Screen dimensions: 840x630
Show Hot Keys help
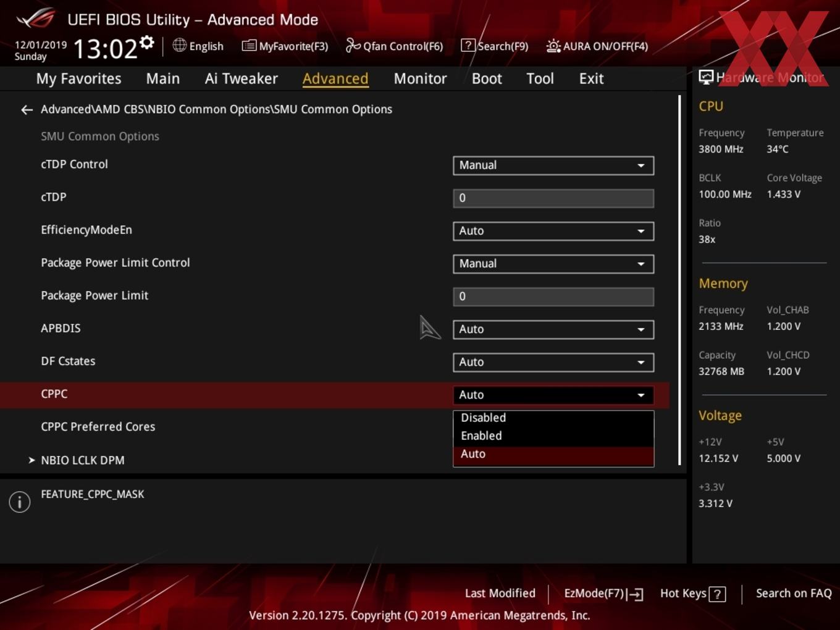point(692,594)
